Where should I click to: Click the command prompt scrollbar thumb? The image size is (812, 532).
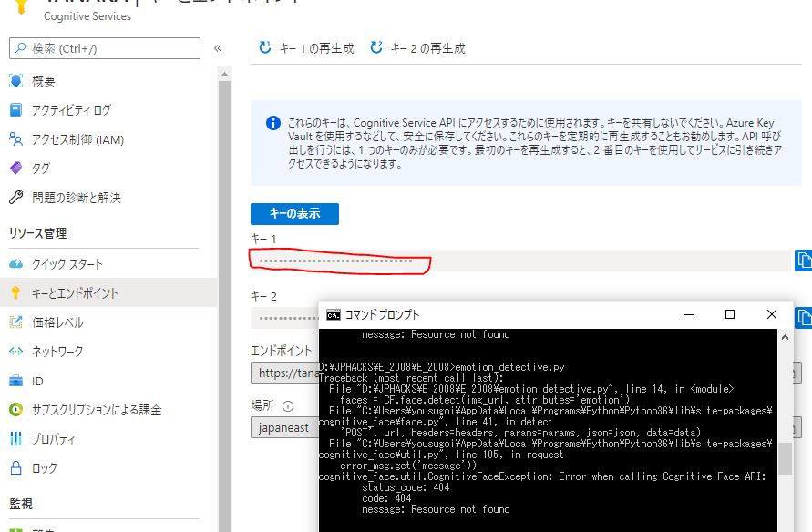tap(785, 458)
